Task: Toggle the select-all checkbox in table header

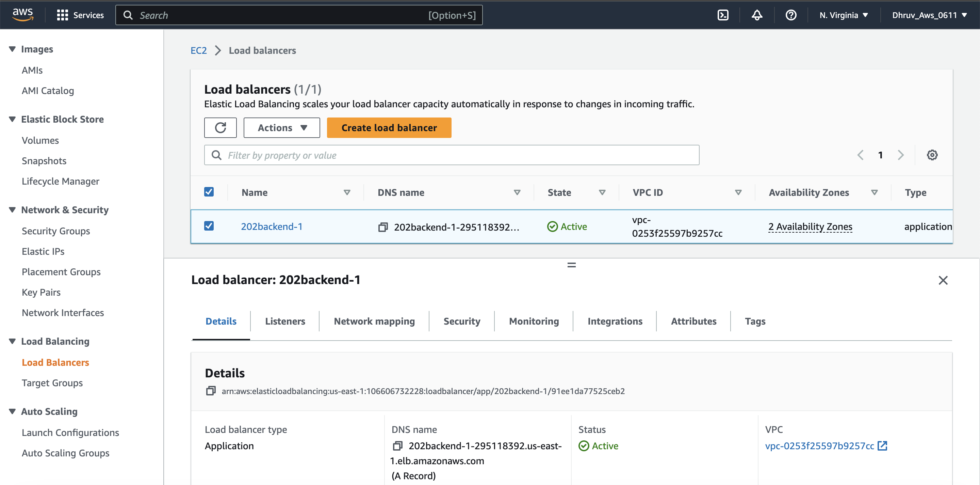Action: click(x=209, y=192)
